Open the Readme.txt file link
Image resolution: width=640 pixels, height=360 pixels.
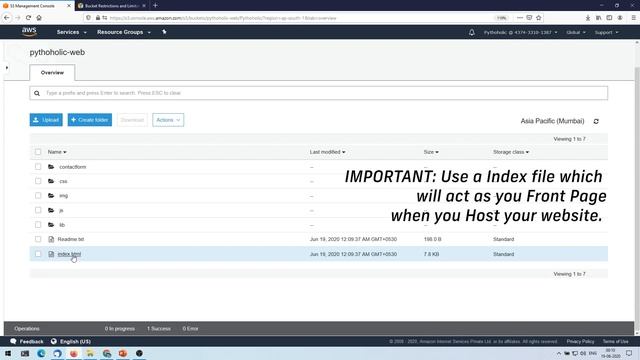click(x=71, y=239)
